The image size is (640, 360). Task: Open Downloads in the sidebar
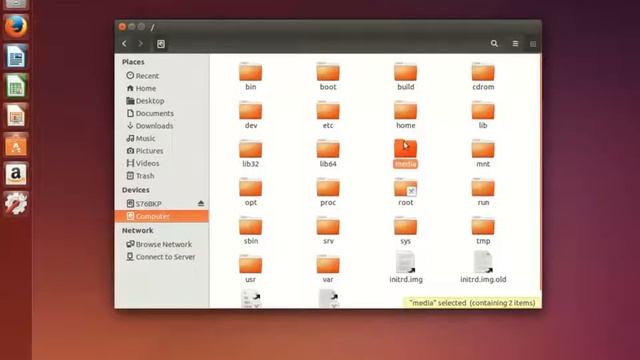[150, 126]
